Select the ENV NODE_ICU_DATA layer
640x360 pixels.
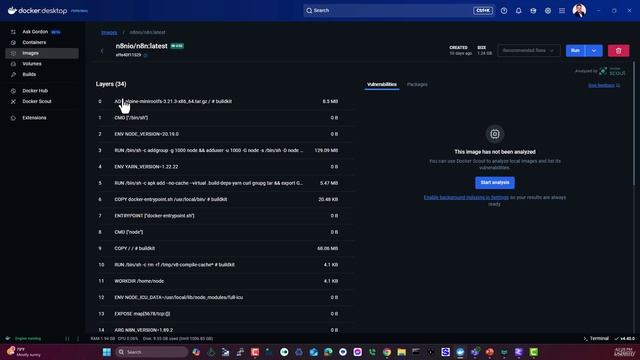pos(224,297)
